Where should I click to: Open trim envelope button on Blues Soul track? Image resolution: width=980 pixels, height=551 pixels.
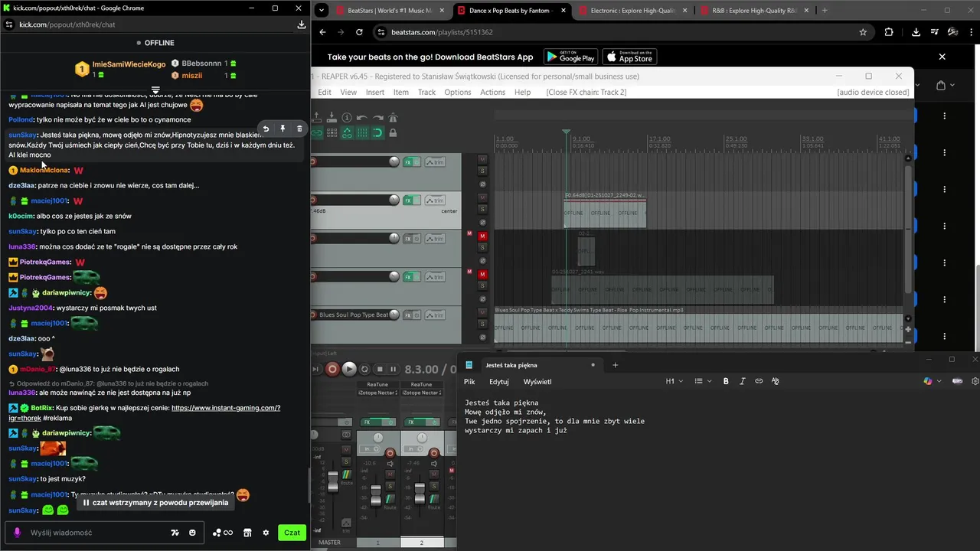435,315
